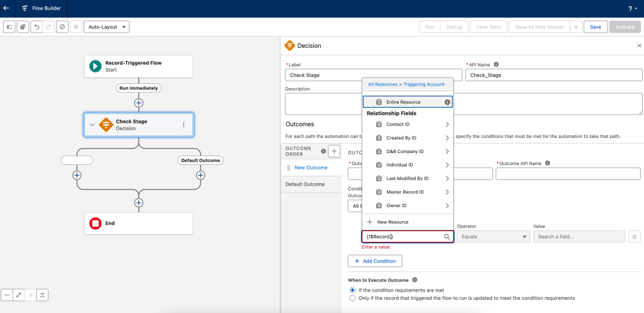Add element on the unnamed outcome path
Viewport: 644px width, 313px height.
(77, 175)
